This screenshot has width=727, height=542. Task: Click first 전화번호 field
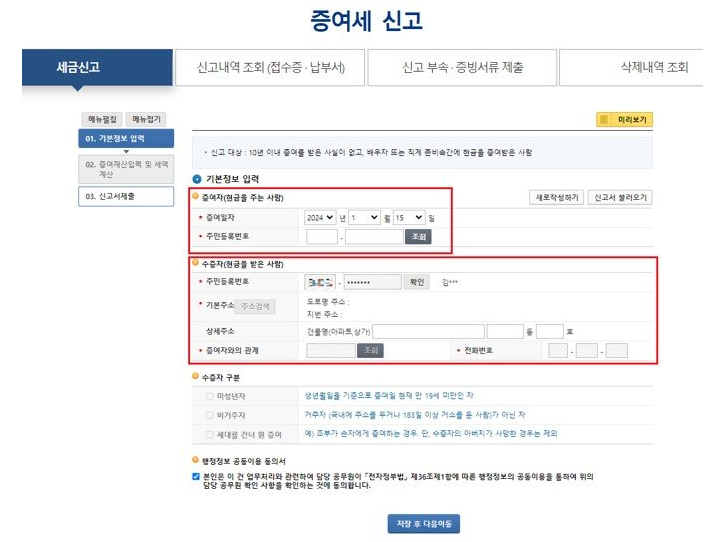(x=558, y=351)
